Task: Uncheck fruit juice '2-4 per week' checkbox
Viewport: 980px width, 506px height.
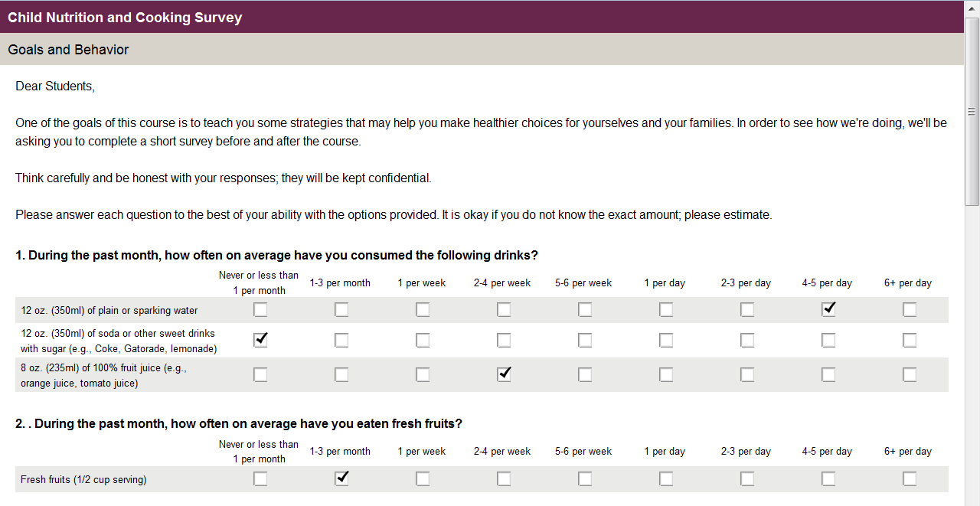Action: coord(504,374)
